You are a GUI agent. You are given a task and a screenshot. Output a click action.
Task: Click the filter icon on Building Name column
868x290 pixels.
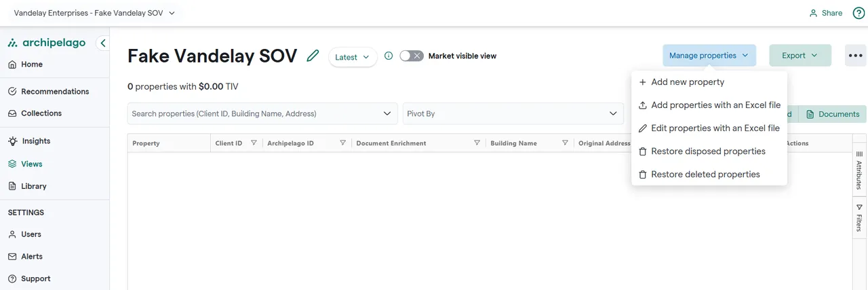click(x=565, y=143)
